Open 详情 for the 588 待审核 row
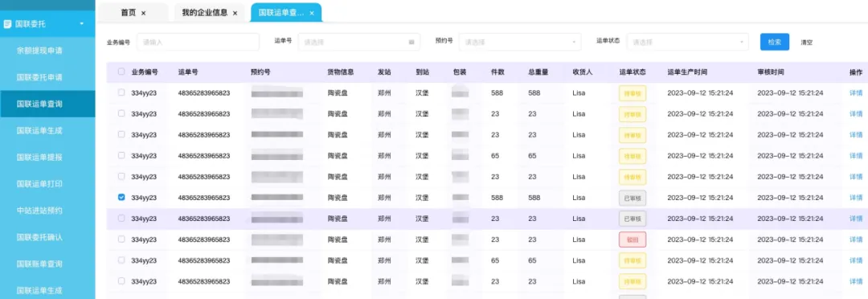868x299 pixels. pos(856,92)
